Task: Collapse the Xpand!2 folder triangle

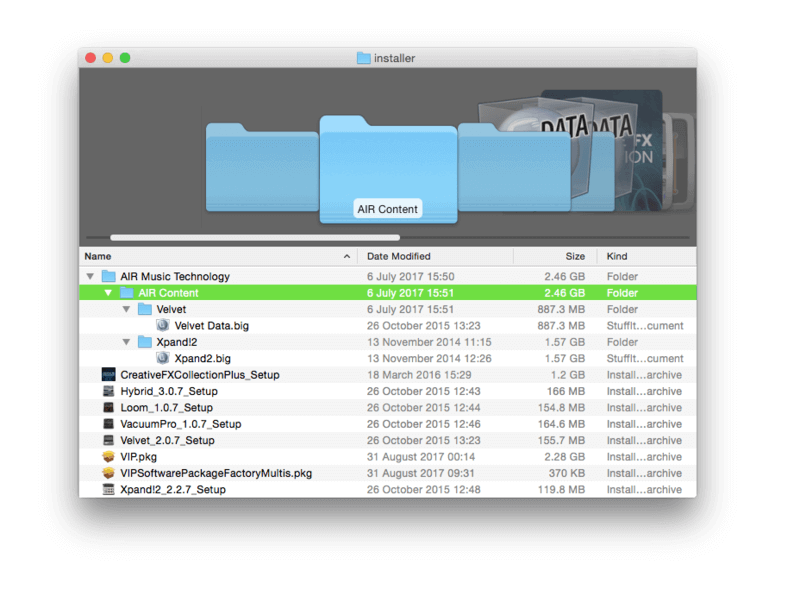Action: [127, 341]
